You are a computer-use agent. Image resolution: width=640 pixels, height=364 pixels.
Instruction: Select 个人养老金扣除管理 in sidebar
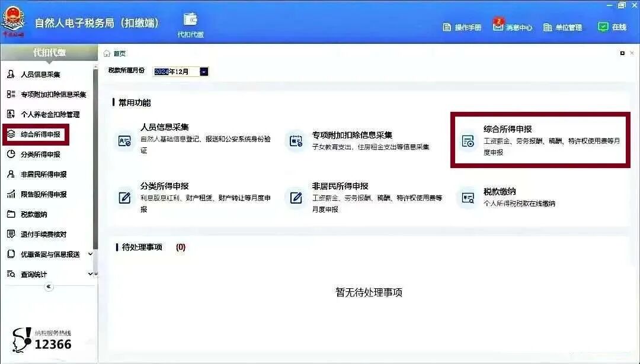pyautogui.click(x=41, y=114)
